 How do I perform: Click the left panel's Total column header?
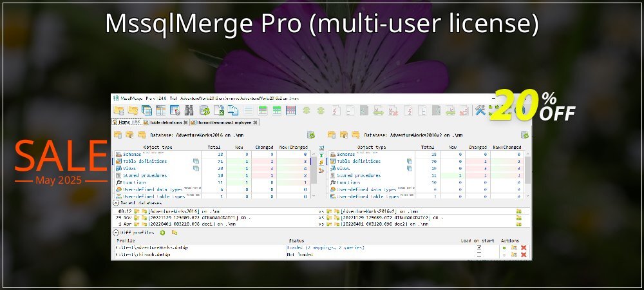(x=214, y=147)
